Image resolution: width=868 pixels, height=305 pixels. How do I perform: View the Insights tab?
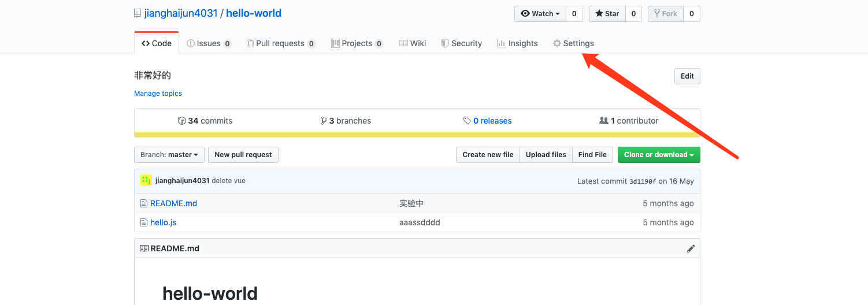point(517,43)
